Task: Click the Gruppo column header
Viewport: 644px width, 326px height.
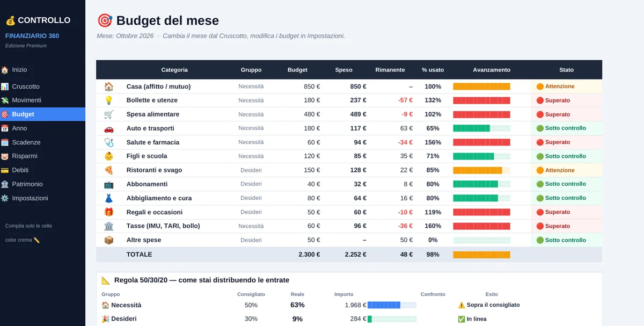Action: tap(251, 70)
